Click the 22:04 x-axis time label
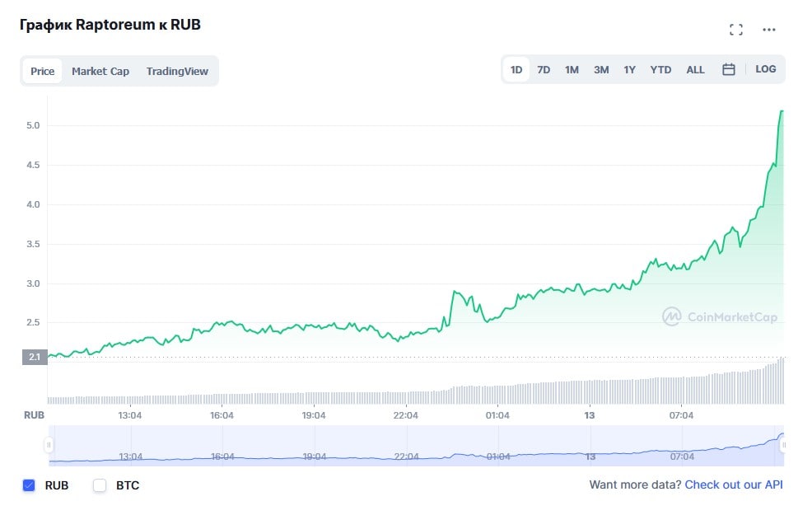The height and width of the screenshot is (515, 812). click(405, 415)
